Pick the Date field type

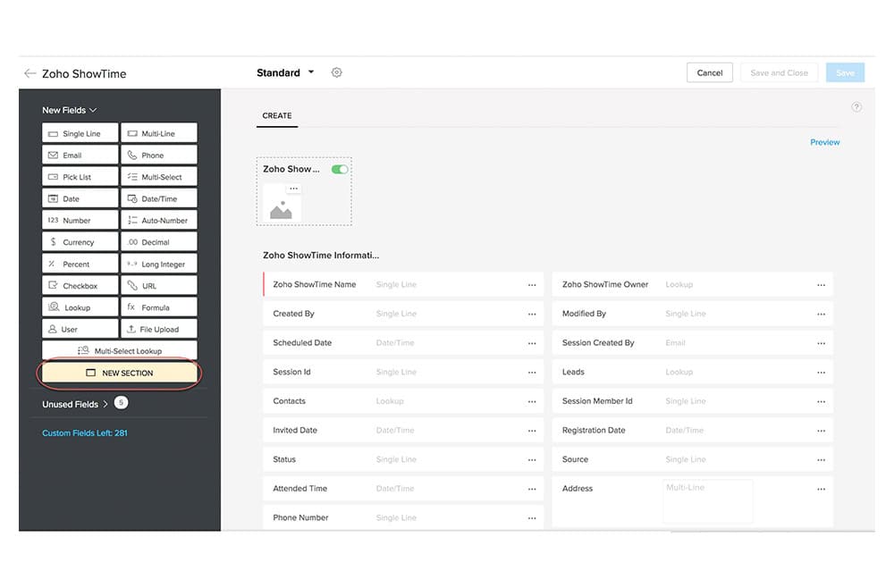pyautogui.click(x=80, y=199)
